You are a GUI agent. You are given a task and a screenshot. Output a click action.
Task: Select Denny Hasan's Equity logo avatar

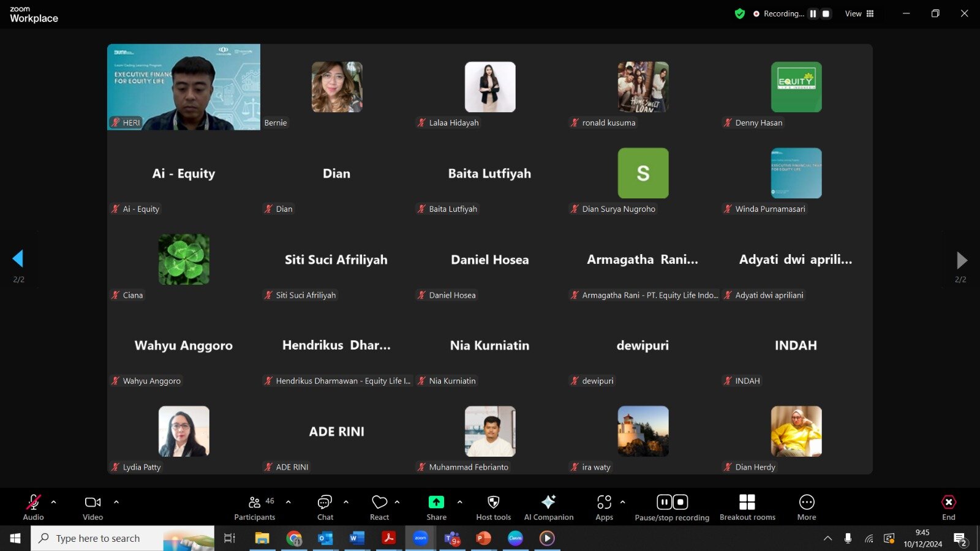tap(796, 87)
